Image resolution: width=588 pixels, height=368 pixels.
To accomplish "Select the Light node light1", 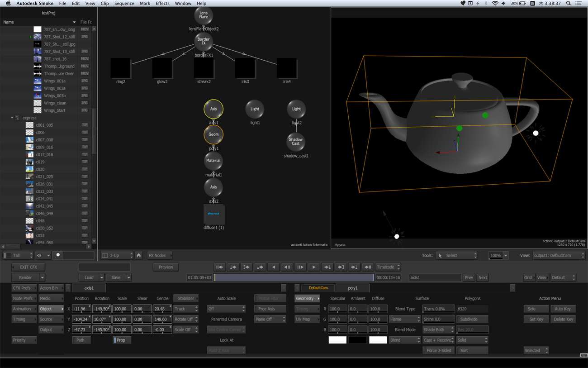I will point(255,109).
